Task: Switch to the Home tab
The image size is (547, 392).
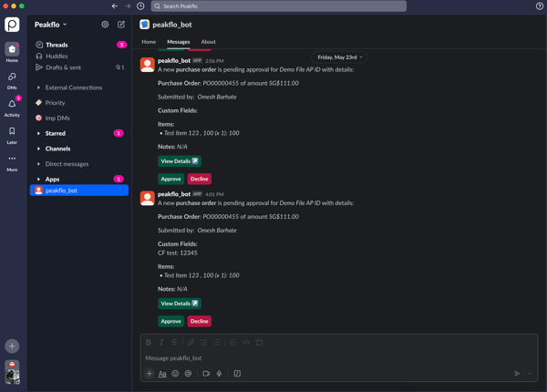Action: (149, 42)
